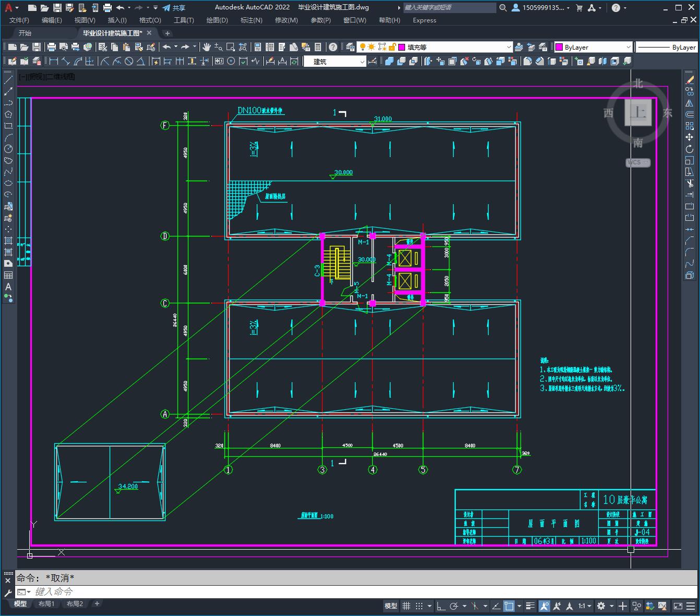The image size is (700, 616).
Task: Open the 文件(F) menu
Action: [19, 20]
